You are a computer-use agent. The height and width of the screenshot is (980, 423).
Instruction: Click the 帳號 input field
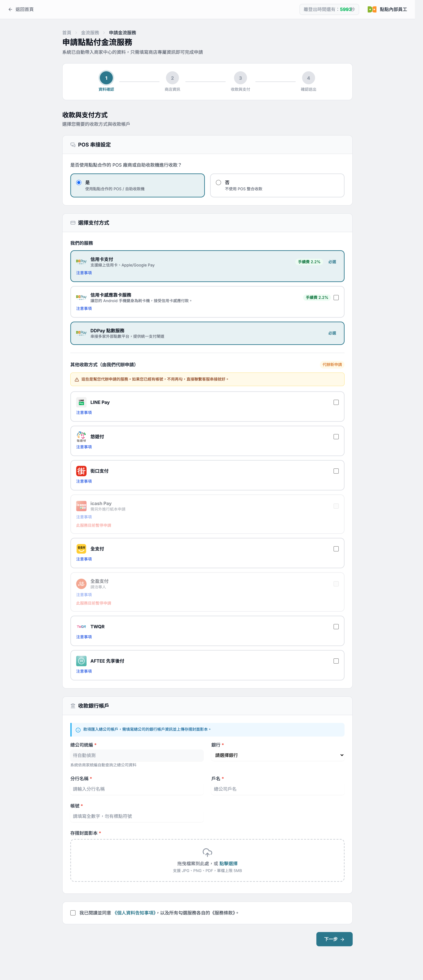[137, 816]
